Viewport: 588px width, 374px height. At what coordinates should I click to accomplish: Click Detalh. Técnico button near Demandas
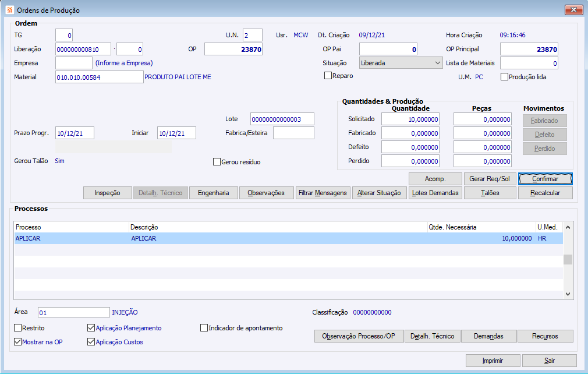point(433,336)
